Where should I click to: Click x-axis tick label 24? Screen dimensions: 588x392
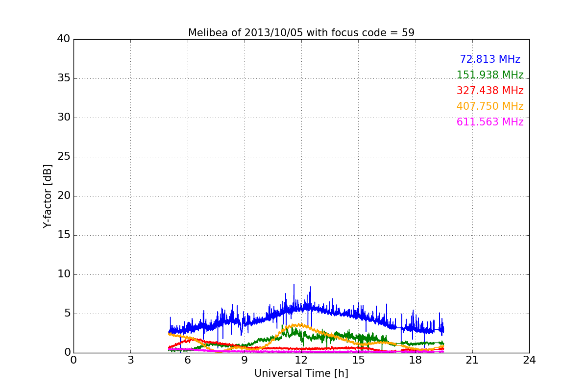tap(529, 360)
